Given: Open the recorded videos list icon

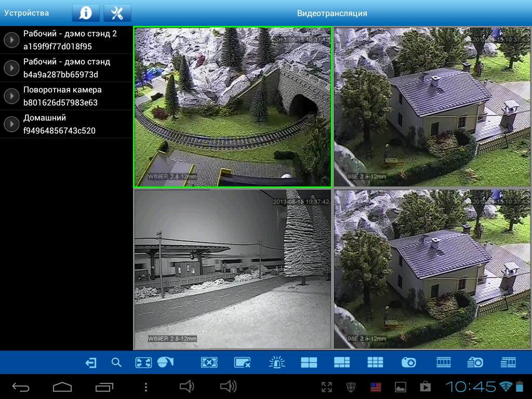Looking at the screenshot, I should (x=508, y=363).
